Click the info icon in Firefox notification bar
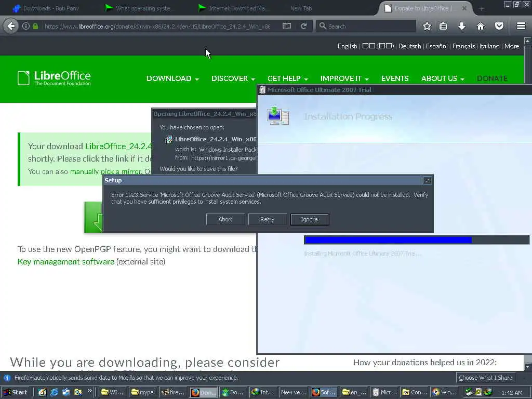Viewport: 532px width, 399px height. pyautogui.click(x=7, y=378)
